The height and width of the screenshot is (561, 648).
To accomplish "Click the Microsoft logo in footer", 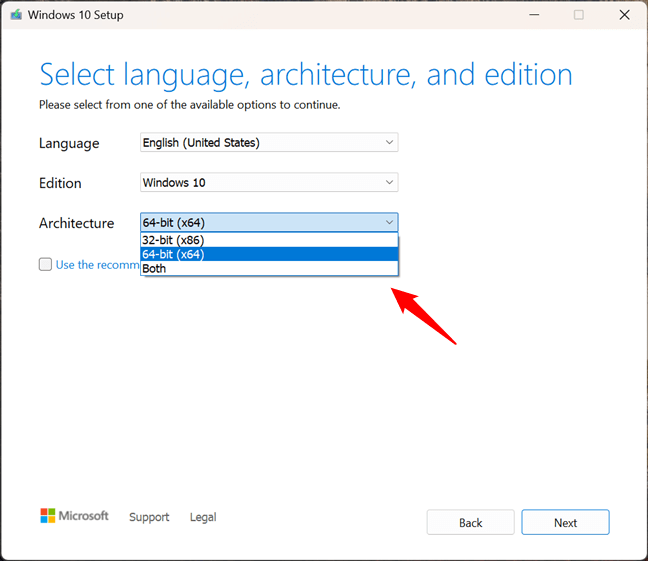I will [74, 516].
